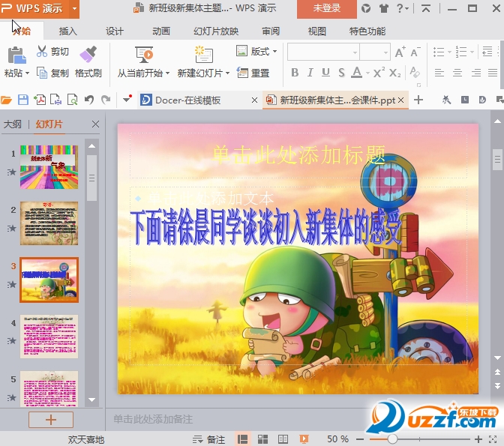504x446 pixels.
Task: Toggle Bold formatting
Action: [x=295, y=73]
